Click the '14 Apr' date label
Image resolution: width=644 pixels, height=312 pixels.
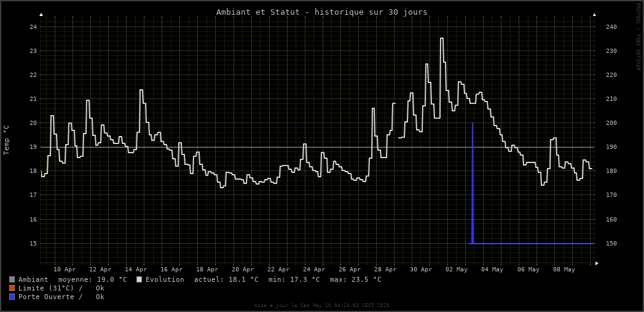[x=136, y=270]
